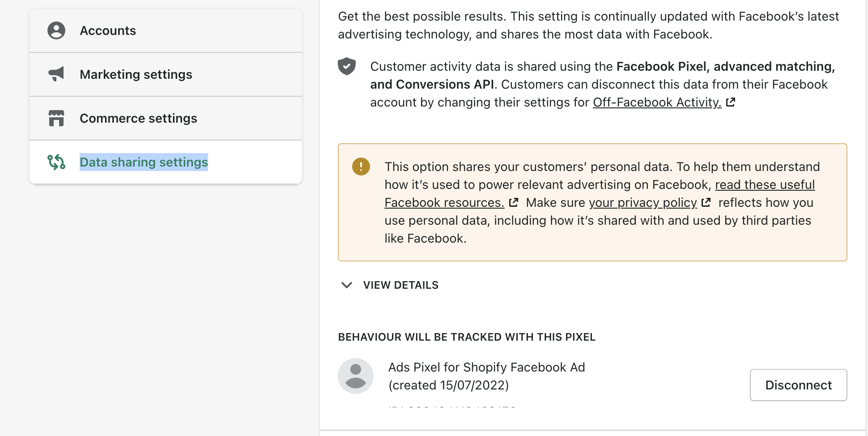868x436 pixels.
Task: Open your privacy policy link
Action: click(643, 202)
